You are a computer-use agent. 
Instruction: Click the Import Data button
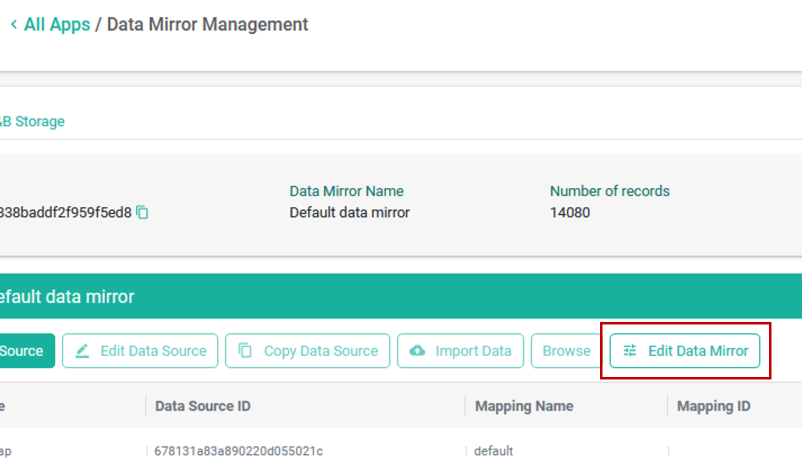coord(460,351)
